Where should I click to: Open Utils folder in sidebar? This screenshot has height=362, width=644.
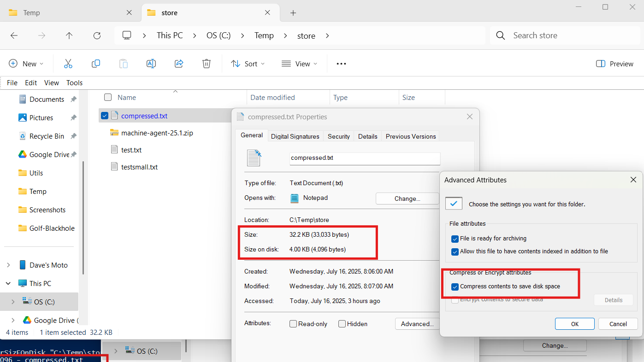(x=30, y=173)
